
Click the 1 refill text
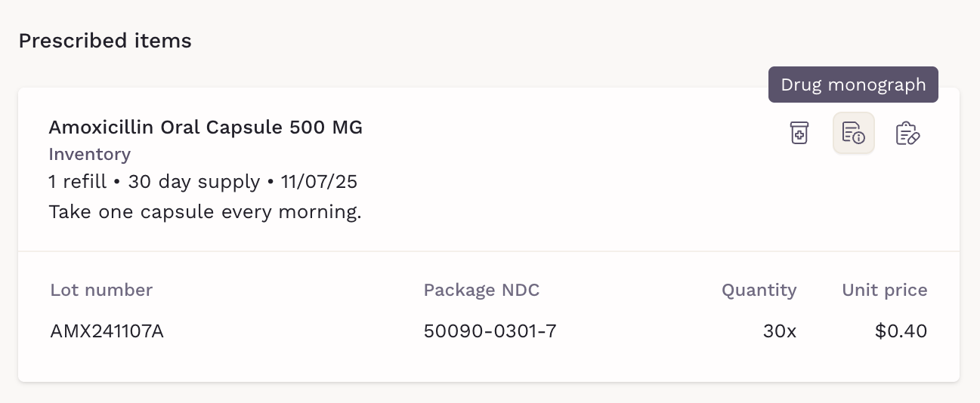point(77,182)
